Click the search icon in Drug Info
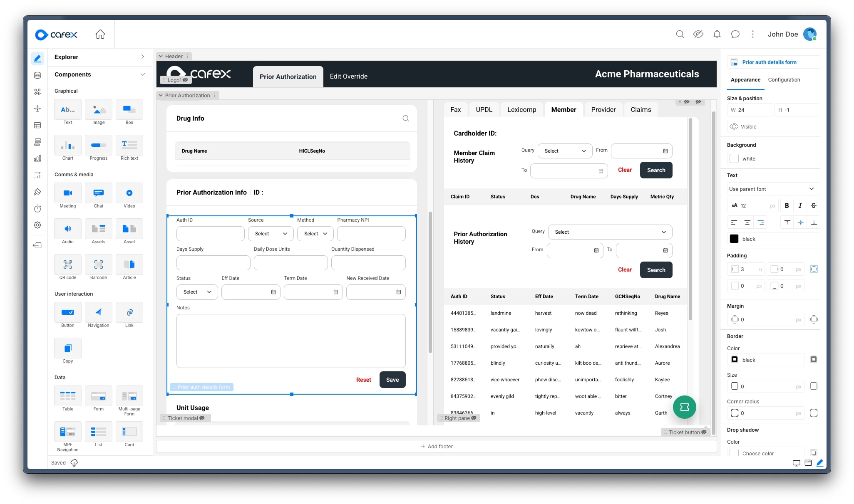 point(405,119)
